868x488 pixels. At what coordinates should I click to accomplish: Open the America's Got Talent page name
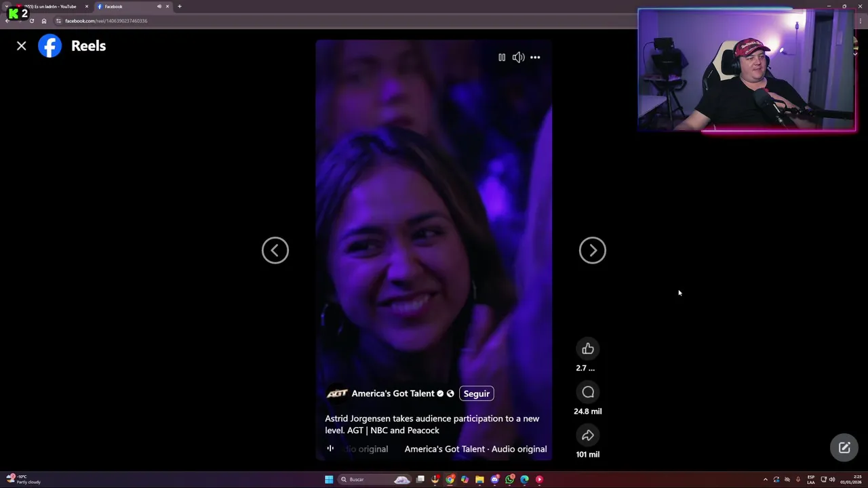(393, 393)
